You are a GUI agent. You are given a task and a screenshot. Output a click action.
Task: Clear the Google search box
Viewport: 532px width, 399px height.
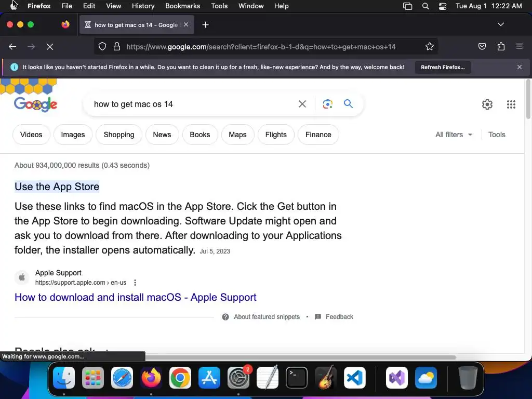pyautogui.click(x=302, y=104)
